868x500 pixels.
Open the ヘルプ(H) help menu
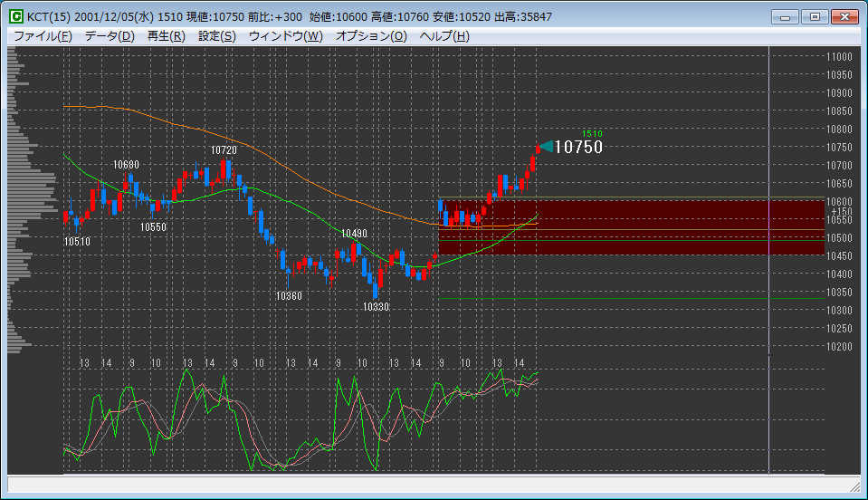pos(444,36)
